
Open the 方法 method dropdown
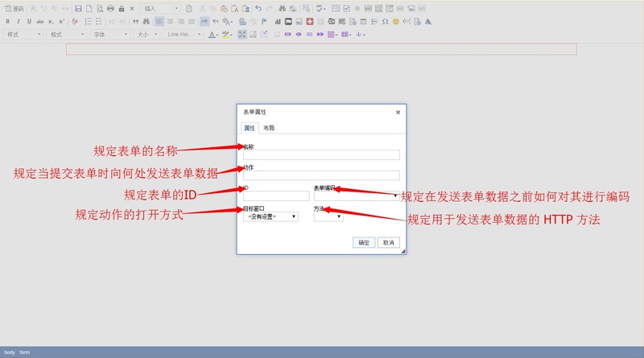point(328,216)
